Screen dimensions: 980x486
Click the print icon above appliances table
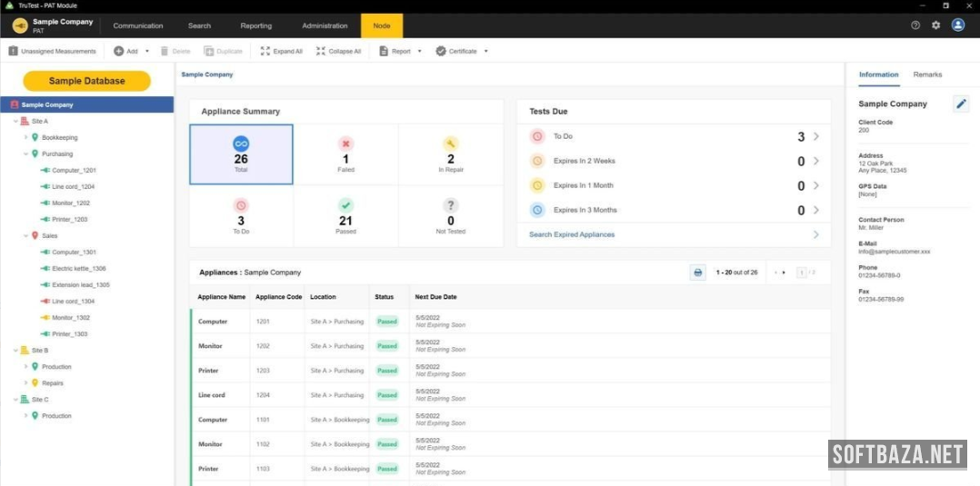[x=697, y=273]
